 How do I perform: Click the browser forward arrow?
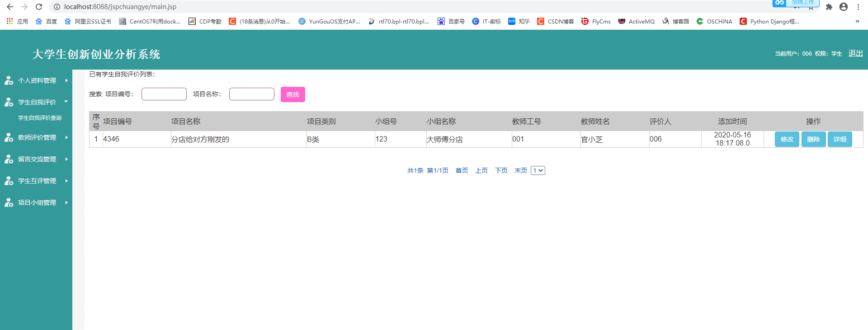pos(24,7)
